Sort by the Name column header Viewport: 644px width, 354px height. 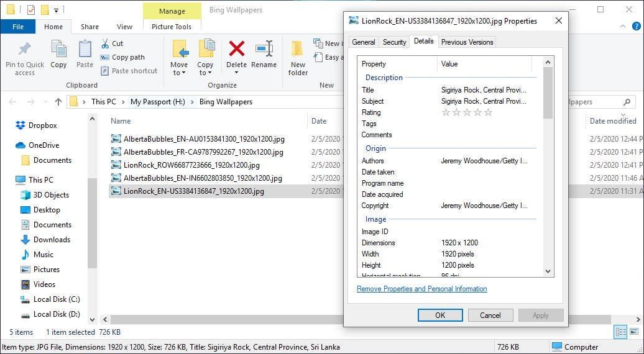121,121
